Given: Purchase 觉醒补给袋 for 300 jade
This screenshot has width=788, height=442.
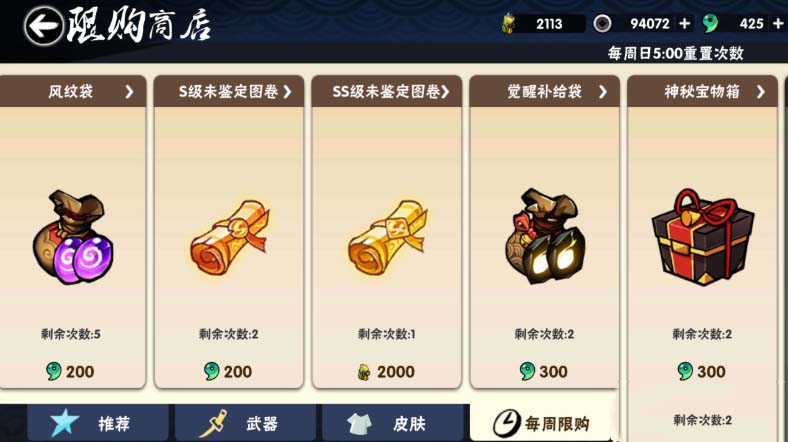Looking at the screenshot, I should 544,372.
